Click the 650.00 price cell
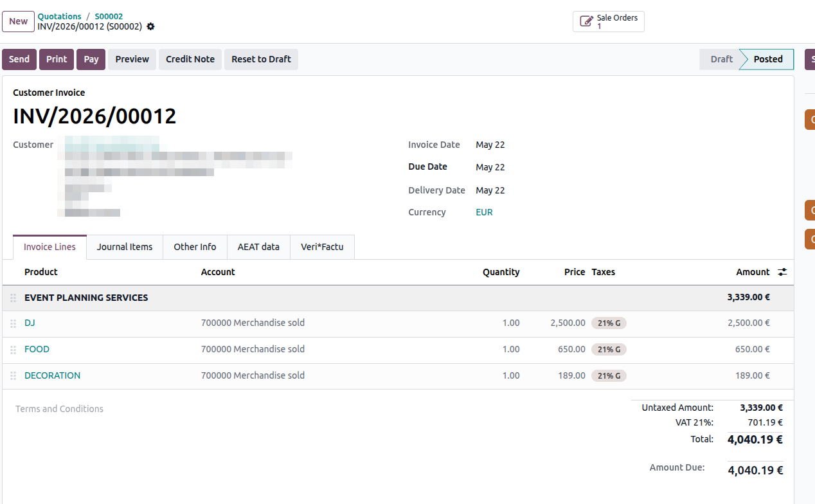The image size is (815, 504). point(571,349)
